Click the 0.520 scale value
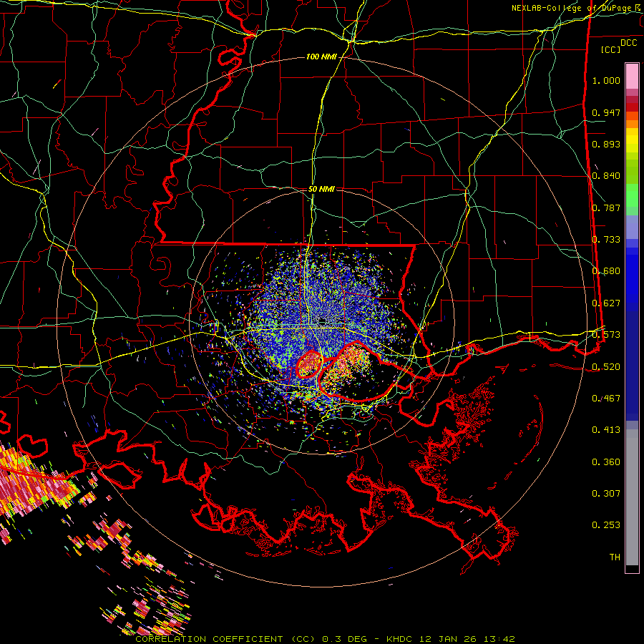 tap(606, 367)
